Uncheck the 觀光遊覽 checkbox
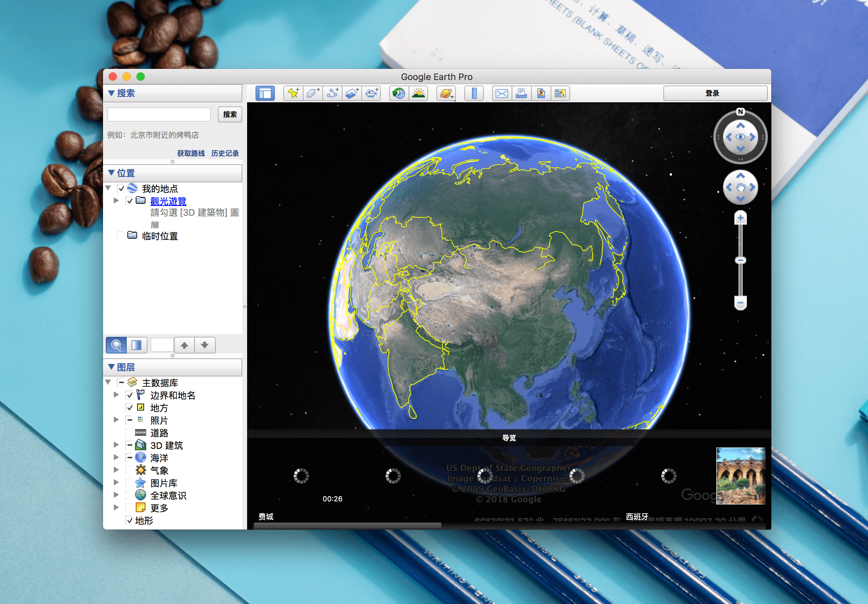868x604 pixels. pos(130,201)
